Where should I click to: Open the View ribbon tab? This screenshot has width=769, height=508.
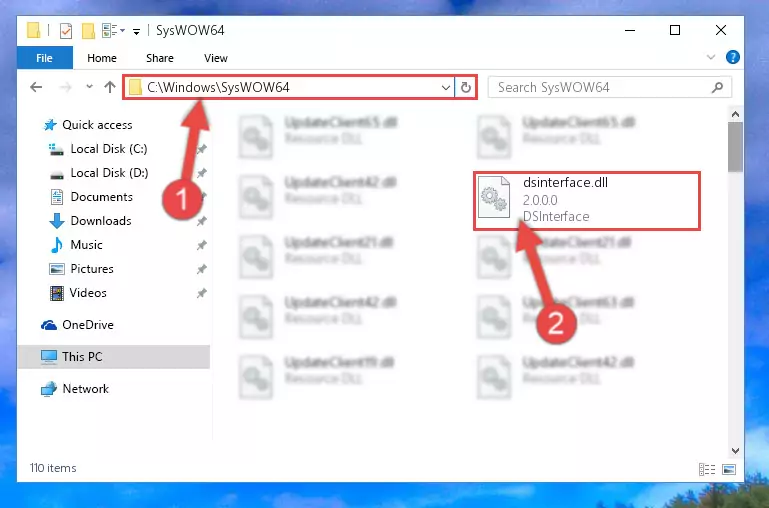(x=215, y=58)
